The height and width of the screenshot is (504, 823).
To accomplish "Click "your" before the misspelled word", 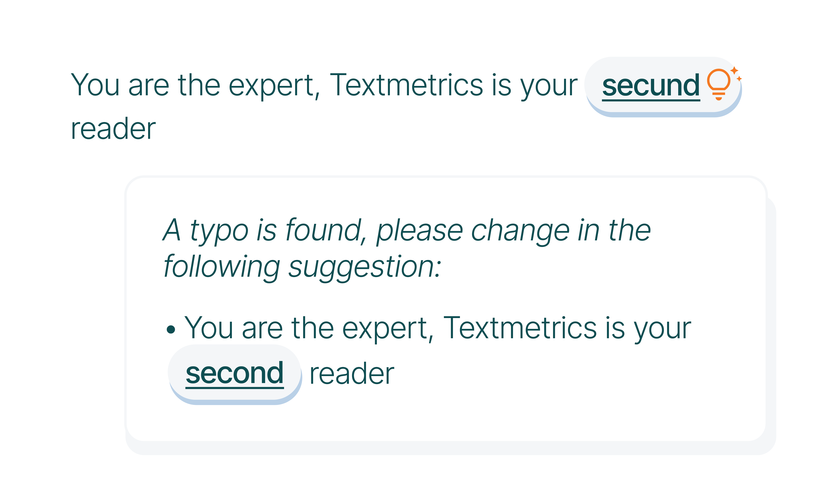I will [x=549, y=86].
